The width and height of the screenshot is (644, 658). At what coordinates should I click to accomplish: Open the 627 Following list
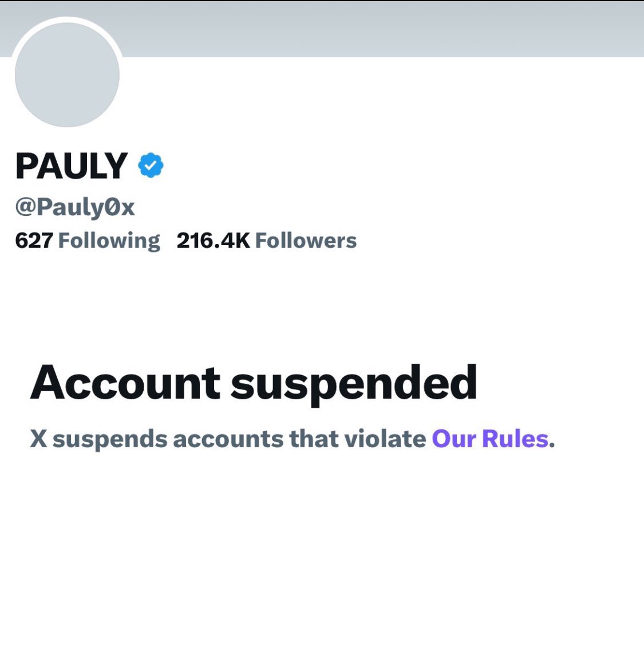[88, 241]
